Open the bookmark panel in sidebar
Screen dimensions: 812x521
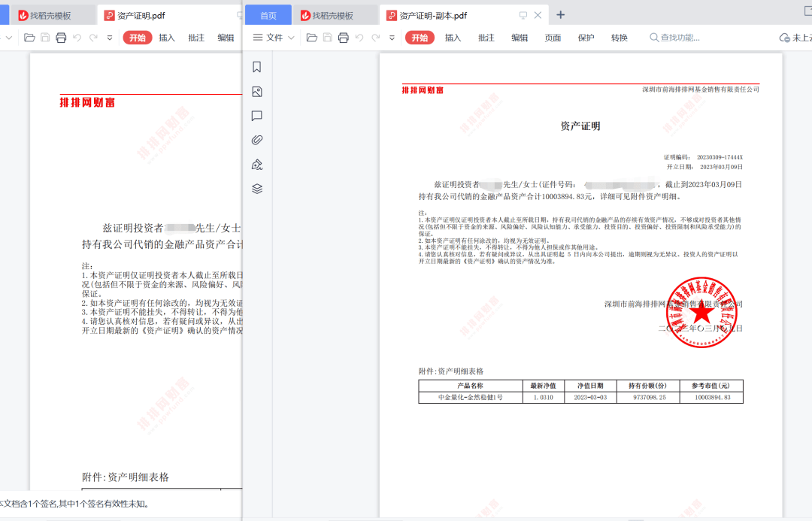click(x=257, y=67)
